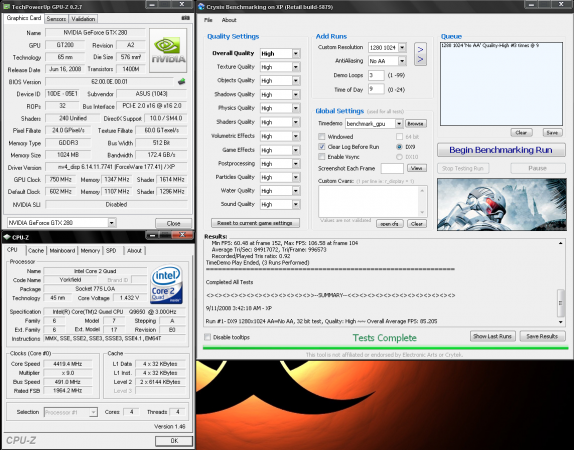The height and width of the screenshot is (450, 574).
Task: Click the green tests progress bar
Action: point(385,348)
